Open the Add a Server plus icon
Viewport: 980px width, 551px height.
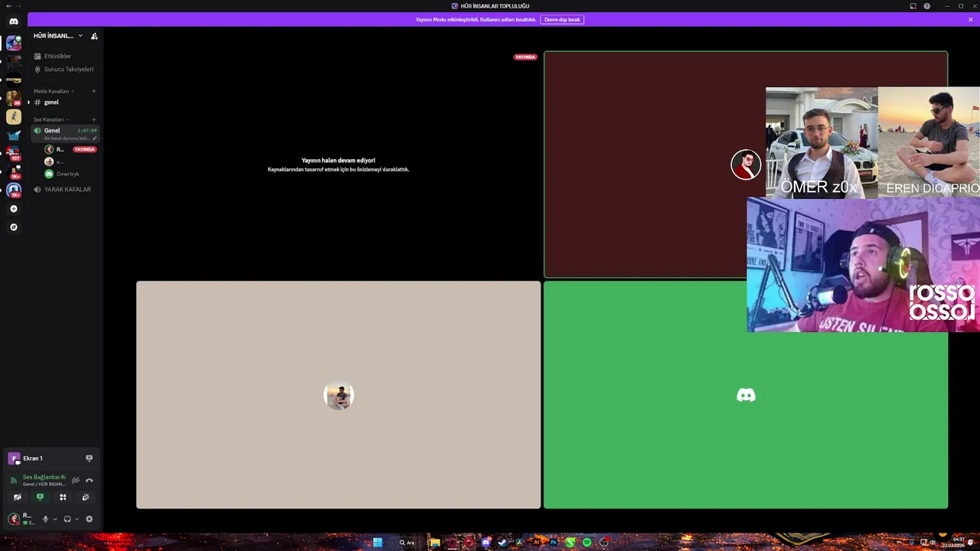click(14, 209)
